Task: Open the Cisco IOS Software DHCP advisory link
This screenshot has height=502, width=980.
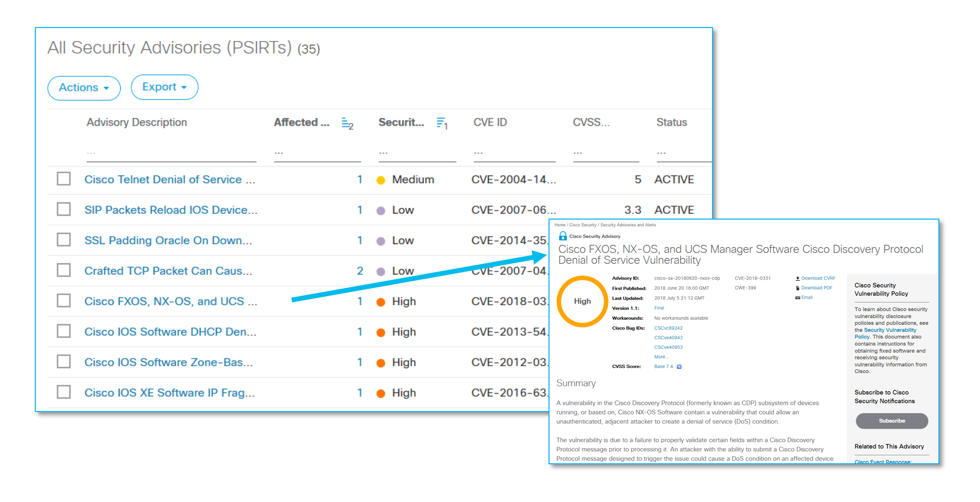Action: tap(170, 332)
